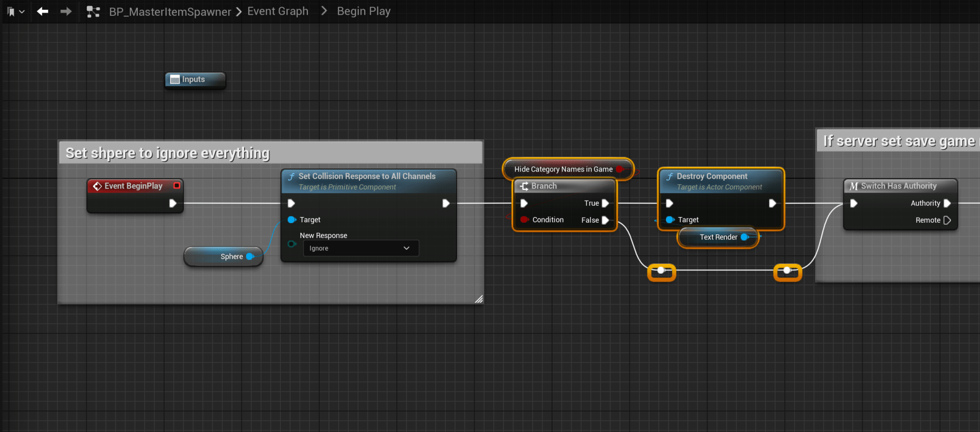980x432 pixels.
Task: Click the Text Render blue output pin
Action: (x=745, y=237)
